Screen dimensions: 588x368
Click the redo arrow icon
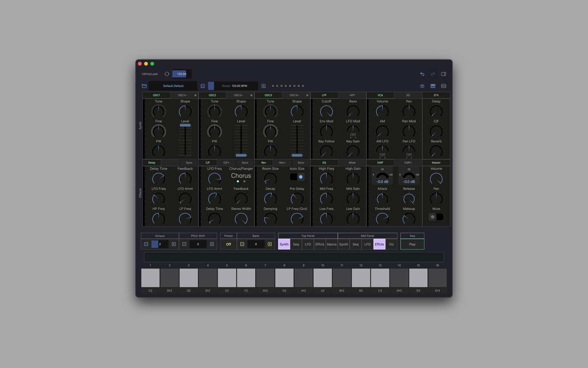coord(433,74)
